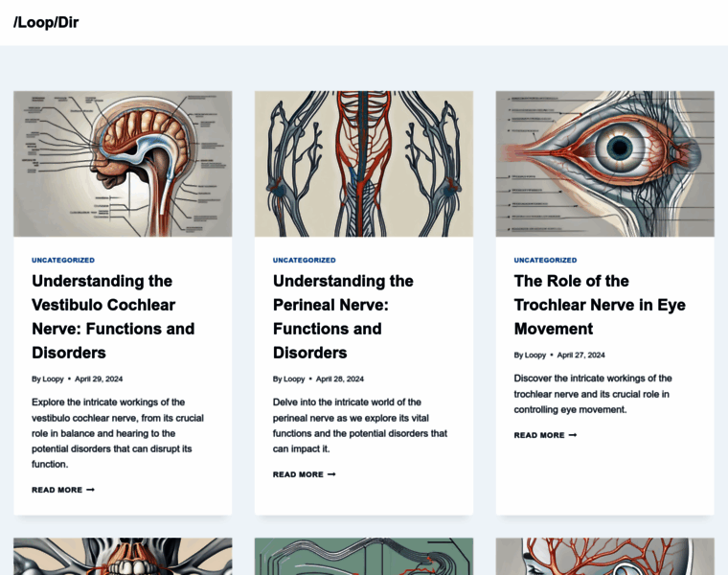Open the red vessel head illustration thumbnail
Screen dimensions: 728x575
point(605,557)
